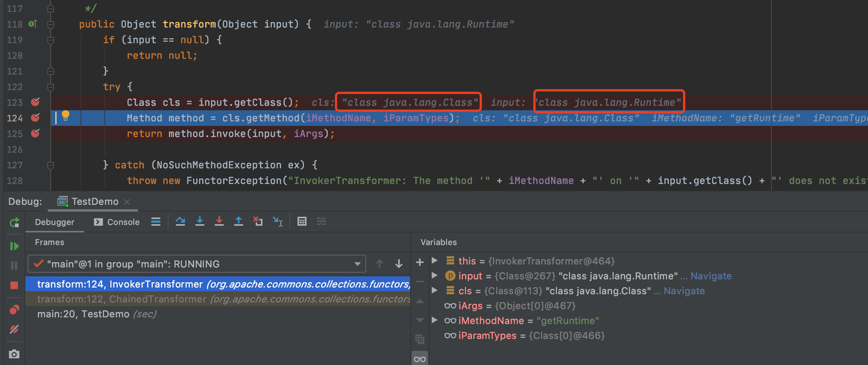Image resolution: width=868 pixels, height=365 pixels.
Task: Open the thread selector dropdown showing main
Action: (196, 264)
